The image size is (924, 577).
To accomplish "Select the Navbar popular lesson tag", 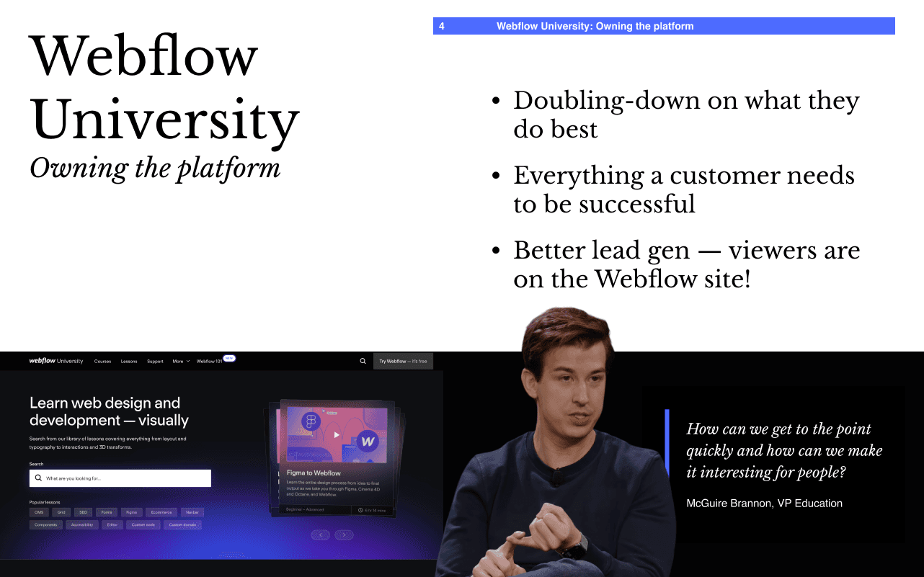I will (192, 512).
